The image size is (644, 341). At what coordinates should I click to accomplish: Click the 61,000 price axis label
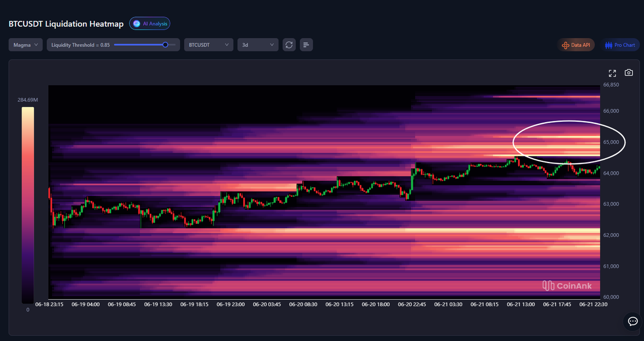612,266
